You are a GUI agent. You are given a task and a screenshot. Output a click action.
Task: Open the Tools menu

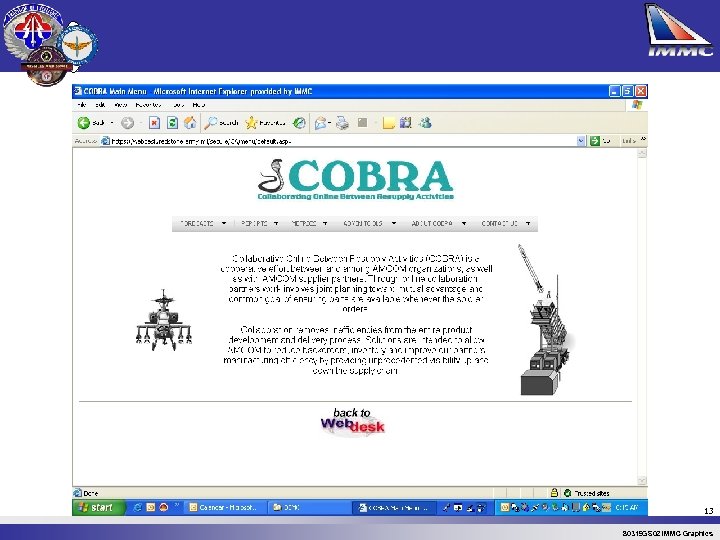point(178,105)
